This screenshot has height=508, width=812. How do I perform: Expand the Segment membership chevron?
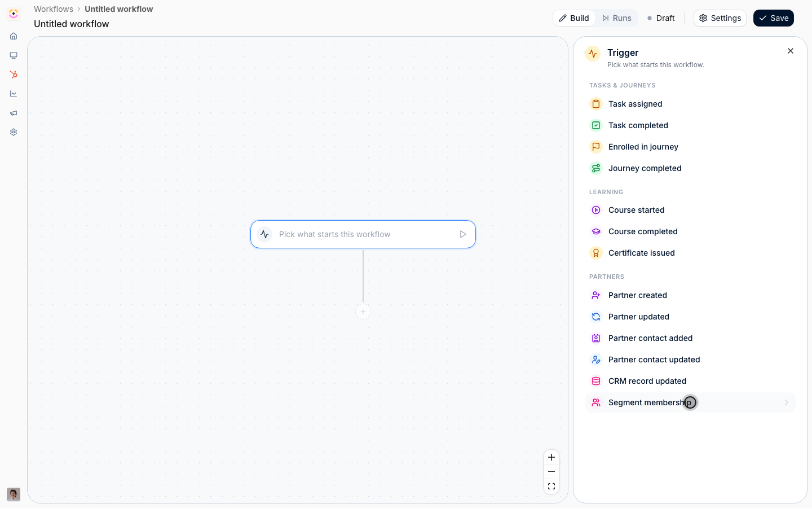787,402
